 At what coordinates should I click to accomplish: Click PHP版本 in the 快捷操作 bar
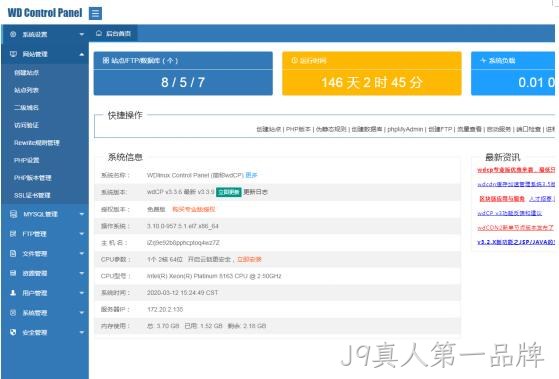point(298,129)
